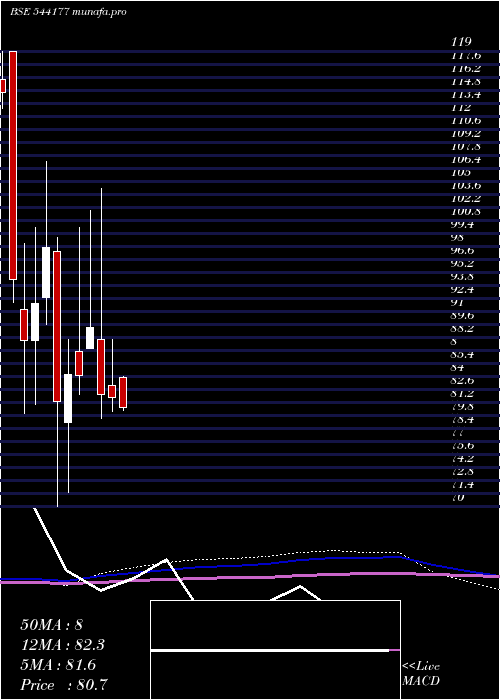Click the 81.2 price level label
This screenshot has height=700, width=500.
[463, 392]
